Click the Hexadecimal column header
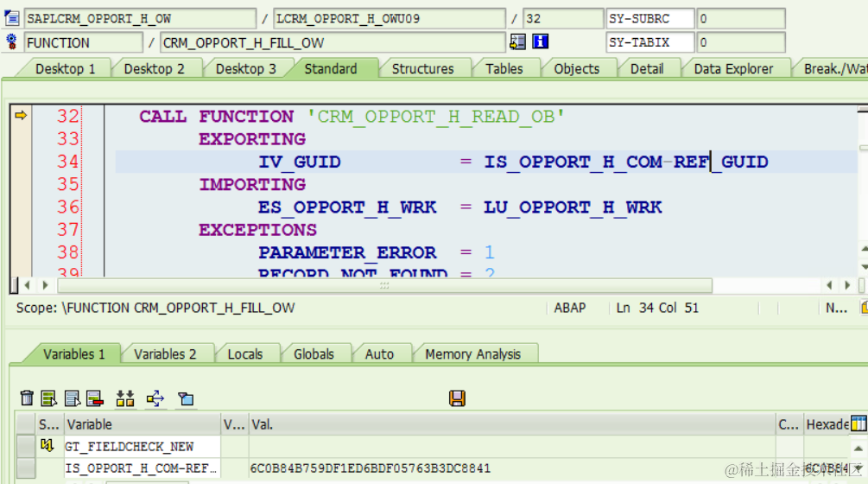This screenshot has width=868, height=484. click(x=827, y=424)
